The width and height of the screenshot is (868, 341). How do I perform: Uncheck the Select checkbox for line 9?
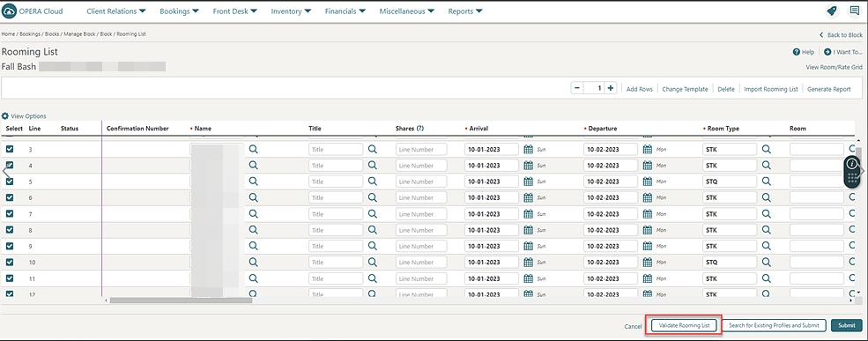tap(10, 246)
